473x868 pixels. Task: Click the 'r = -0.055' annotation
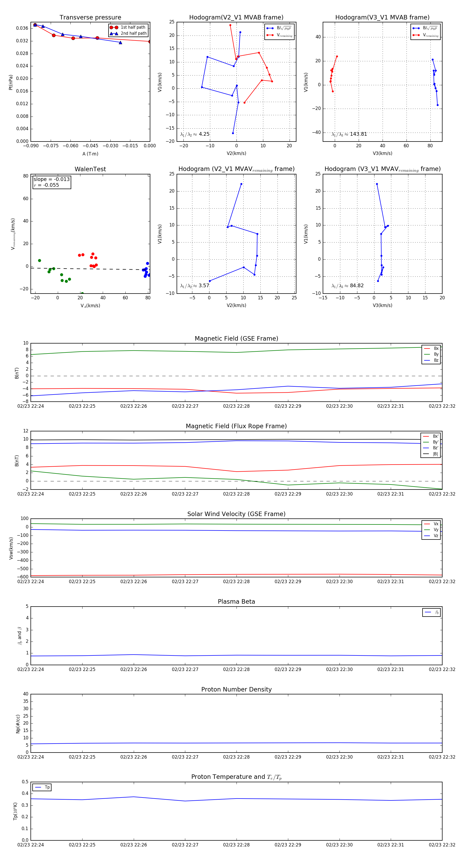coord(47,185)
